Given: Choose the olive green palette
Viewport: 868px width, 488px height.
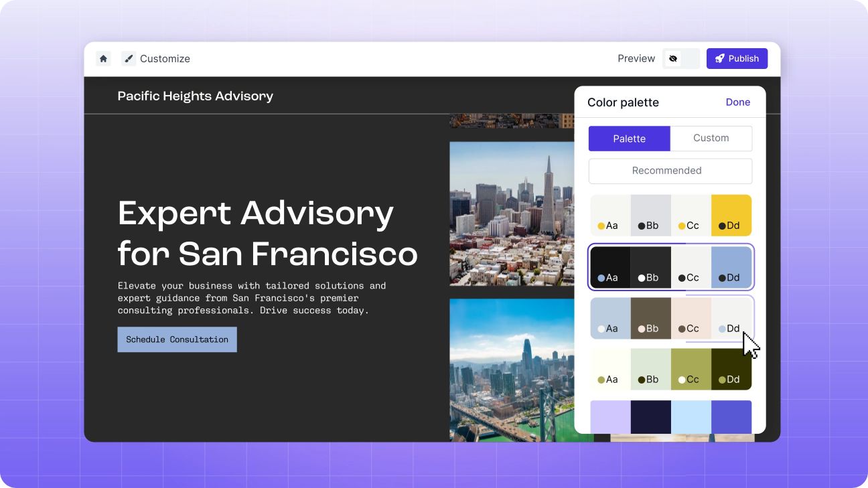Looking at the screenshot, I should [x=671, y=369].
